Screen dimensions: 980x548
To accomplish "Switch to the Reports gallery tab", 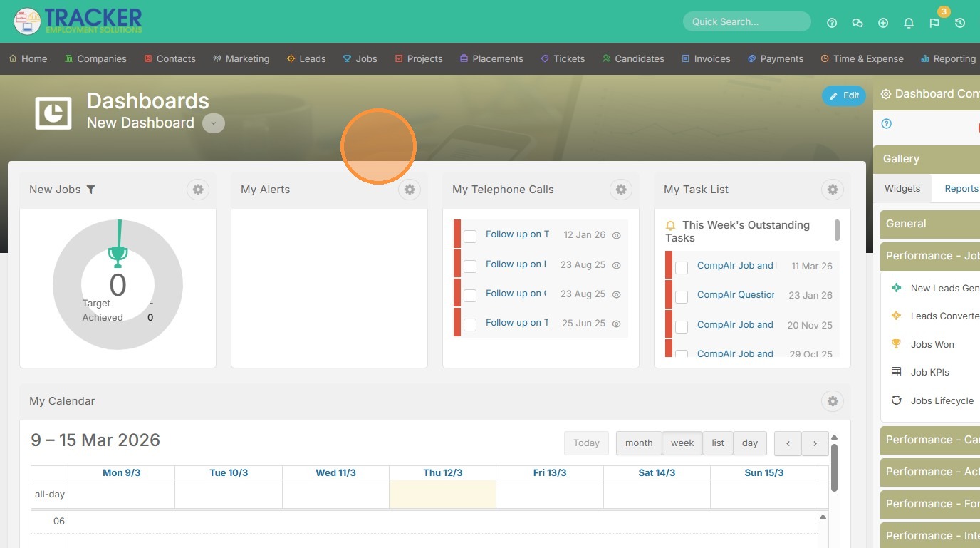I will [x=961, y=189].
